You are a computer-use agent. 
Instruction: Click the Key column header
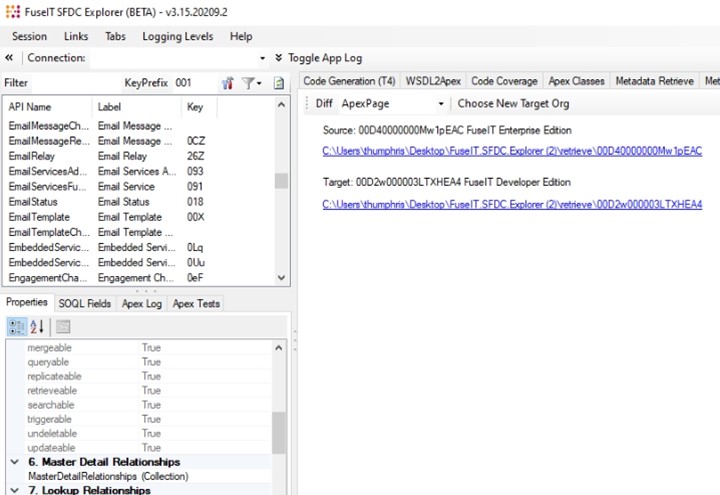click(199, 107)
